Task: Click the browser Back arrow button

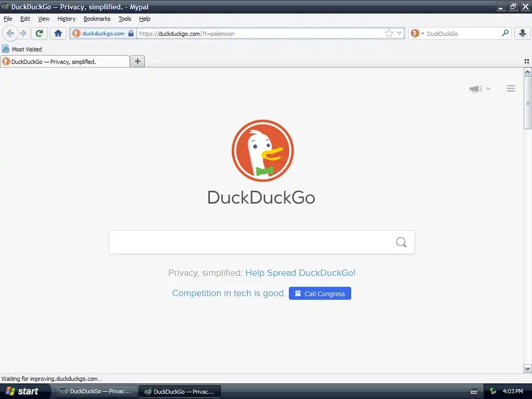Action: tap(10, 33)
